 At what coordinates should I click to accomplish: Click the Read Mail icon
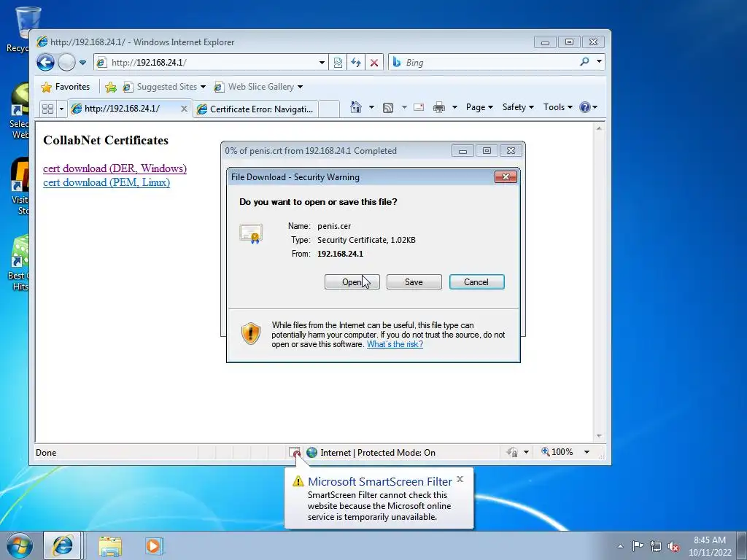[x=419, y=107]
